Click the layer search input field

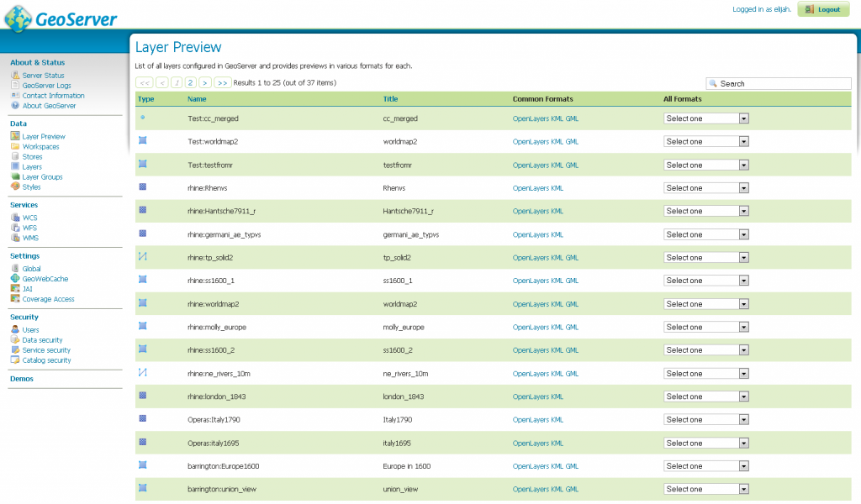click(778, 83)
